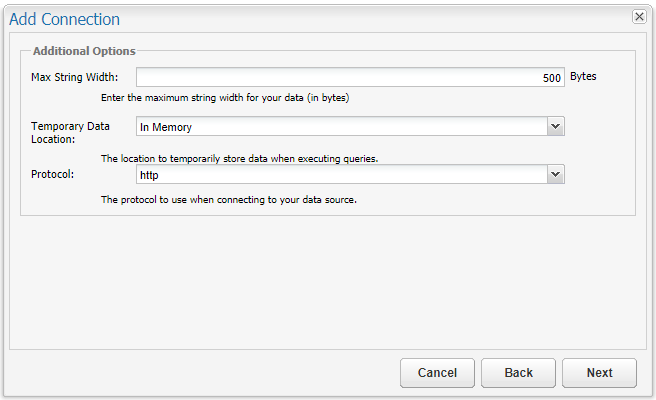Viewport: 656px width, 400px height.
Task: Click the protocol description hint text
Action: click(229, 199)
